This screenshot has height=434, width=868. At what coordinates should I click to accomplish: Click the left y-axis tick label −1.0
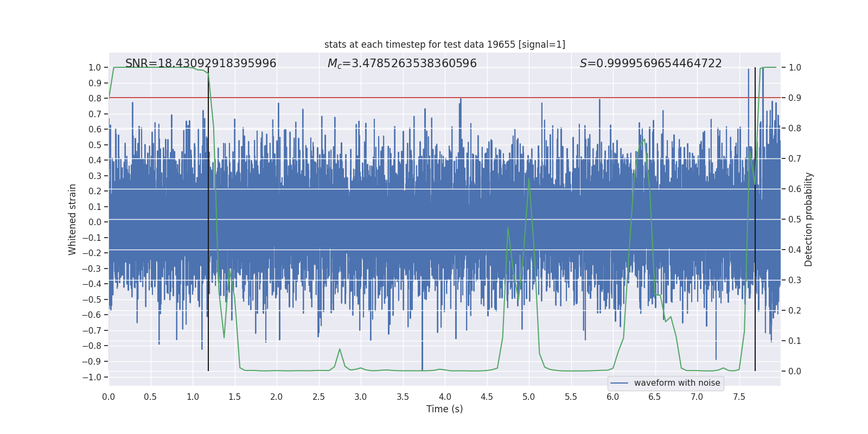click(x=95, y=377)
